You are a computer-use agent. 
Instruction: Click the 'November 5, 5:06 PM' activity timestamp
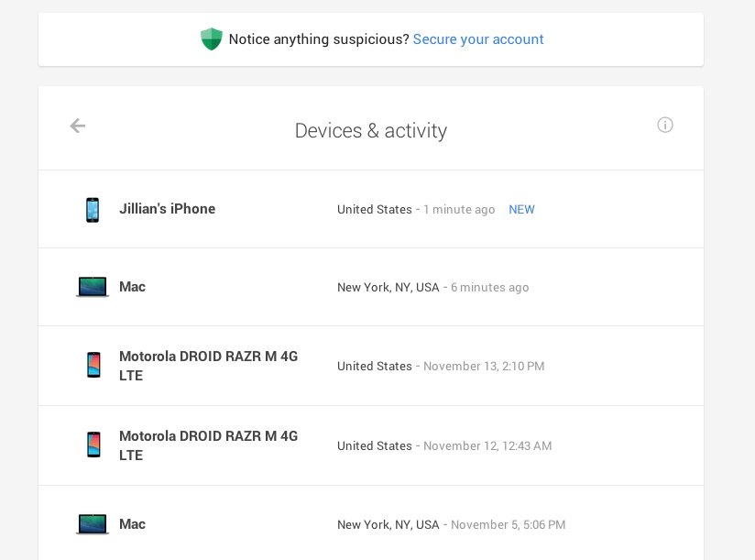[508, 525]
